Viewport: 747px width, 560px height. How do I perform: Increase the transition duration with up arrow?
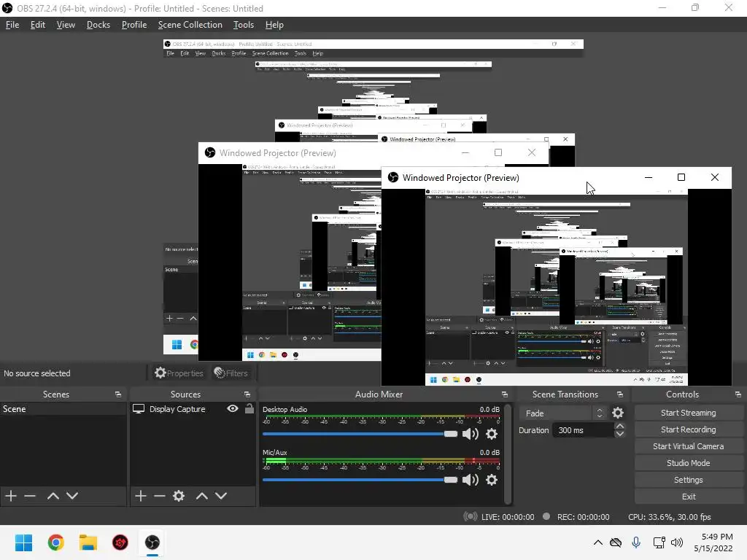pos(620,426)
